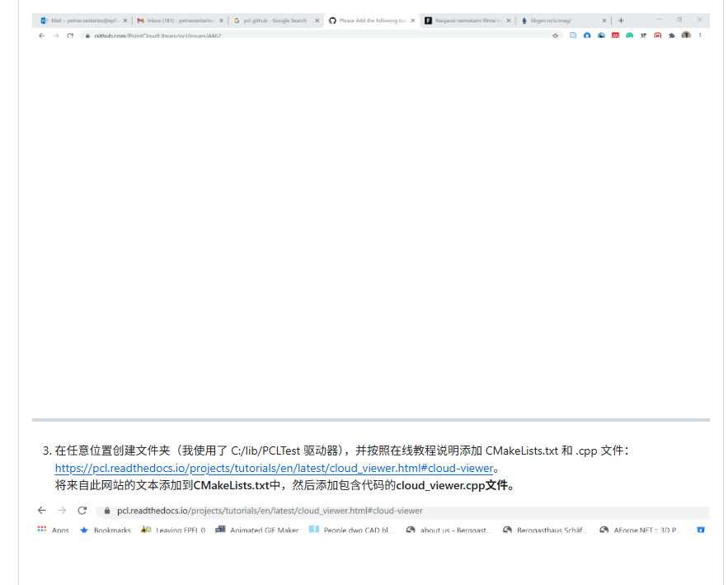Close the pcl github Google Search tab

[317, 21]
